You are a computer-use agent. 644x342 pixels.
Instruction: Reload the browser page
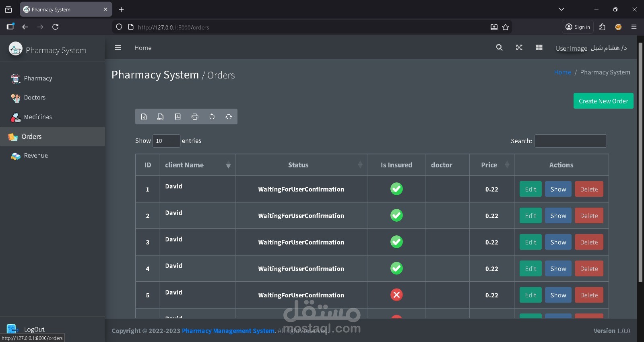pos(56,27)
